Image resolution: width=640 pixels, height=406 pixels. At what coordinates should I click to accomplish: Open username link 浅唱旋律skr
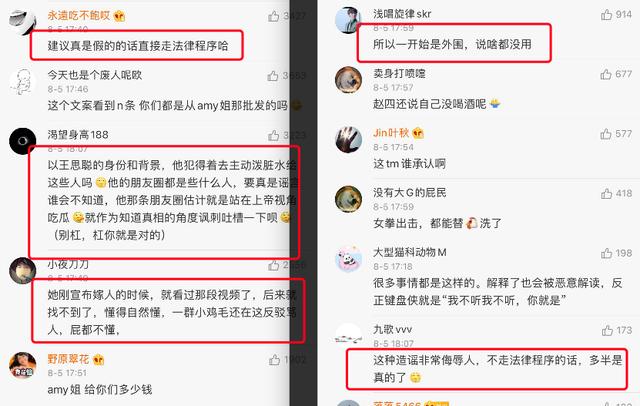pyautogui.click(x=402, y=14)
